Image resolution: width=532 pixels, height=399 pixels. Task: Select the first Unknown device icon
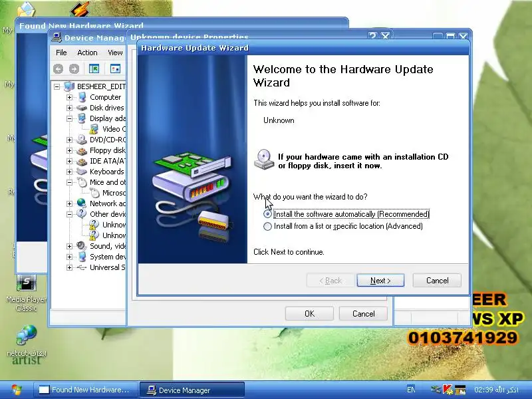click(94, 224)
